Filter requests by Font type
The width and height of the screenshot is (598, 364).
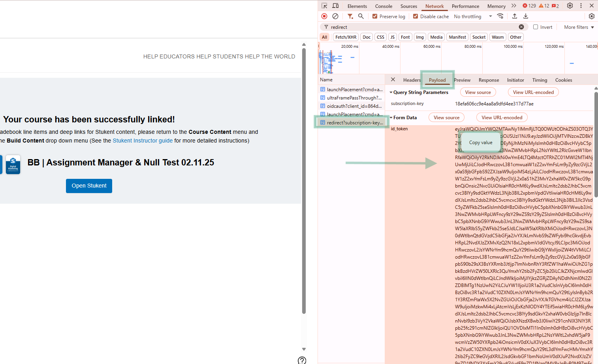[x=405, y=37]
